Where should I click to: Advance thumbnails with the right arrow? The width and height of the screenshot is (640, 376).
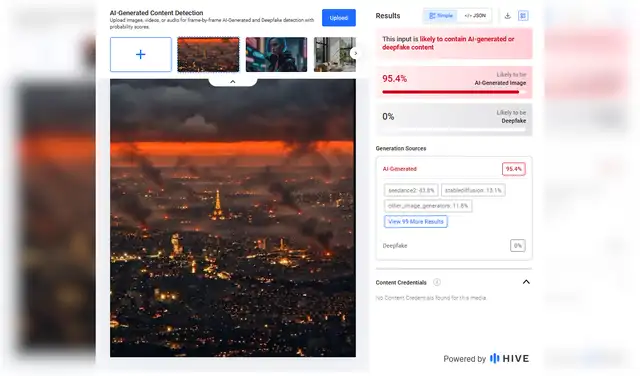[x=355, y=53]
